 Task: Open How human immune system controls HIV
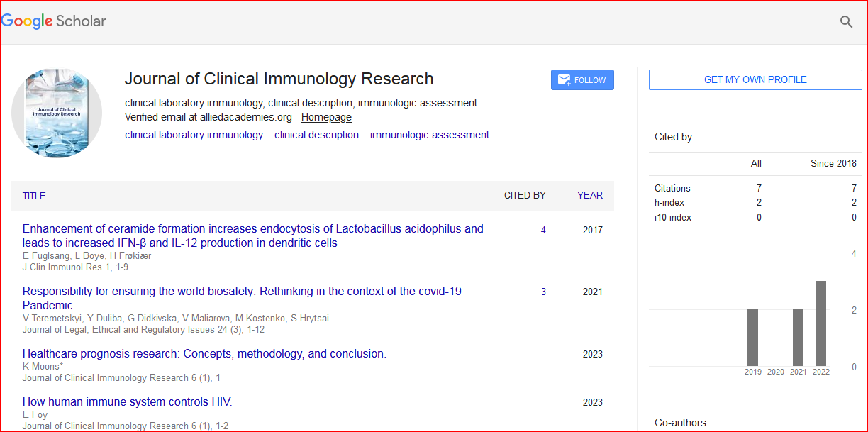128,401
